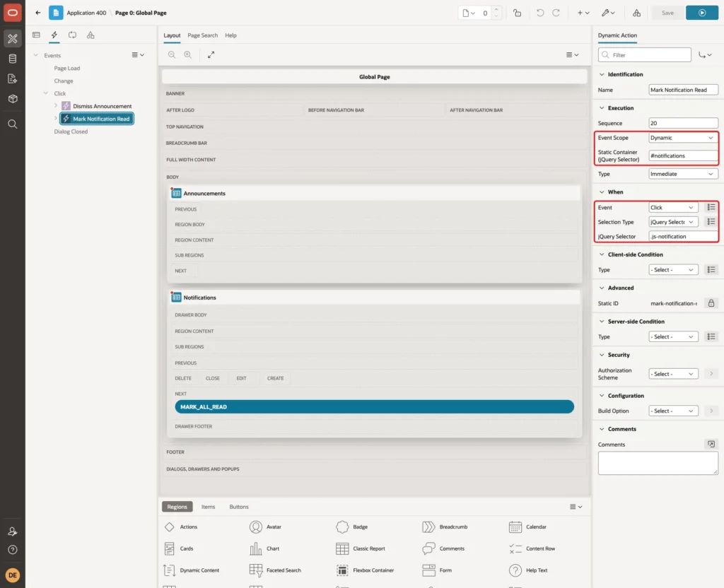The height and width of the screenshot is (588, 724).
Task: Select Items gallery tab
Action: [x=209, y=506]
